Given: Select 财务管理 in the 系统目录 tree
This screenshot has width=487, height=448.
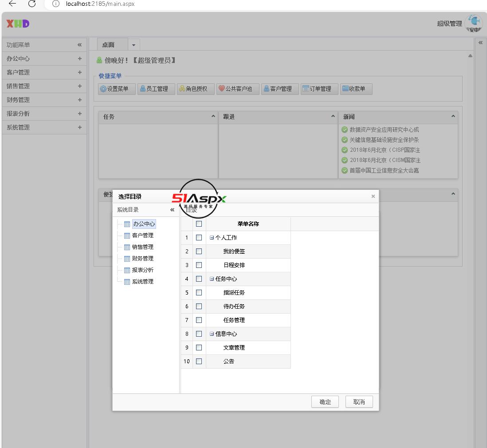Looking at the screenshot, I should (x=142, y=259).
